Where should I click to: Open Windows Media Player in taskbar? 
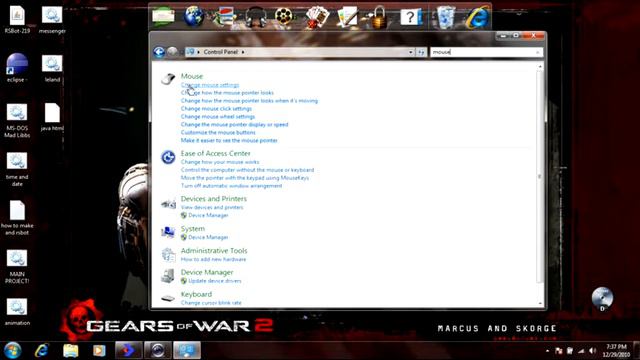[x=99, y=351]
